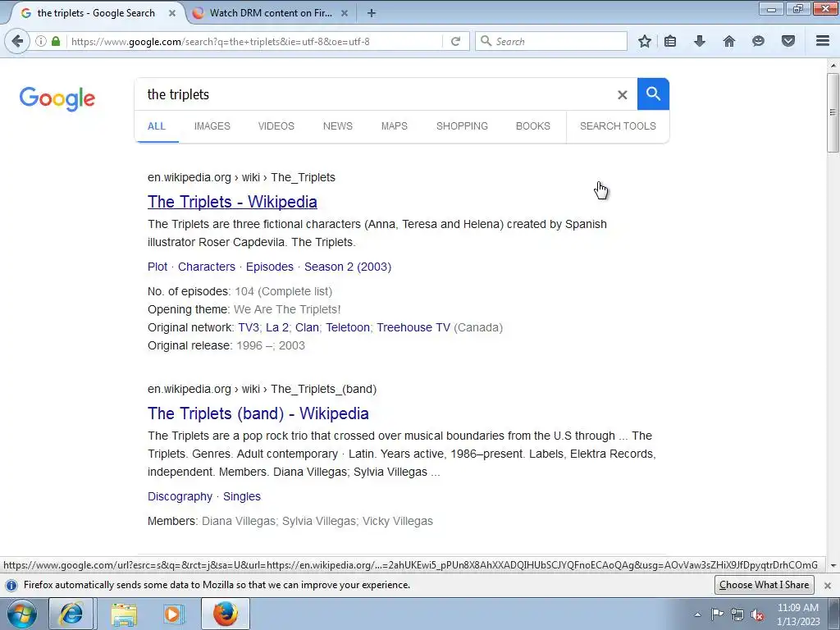Open the Plot sitelink

pyautogui.click(x=157, y=267)
